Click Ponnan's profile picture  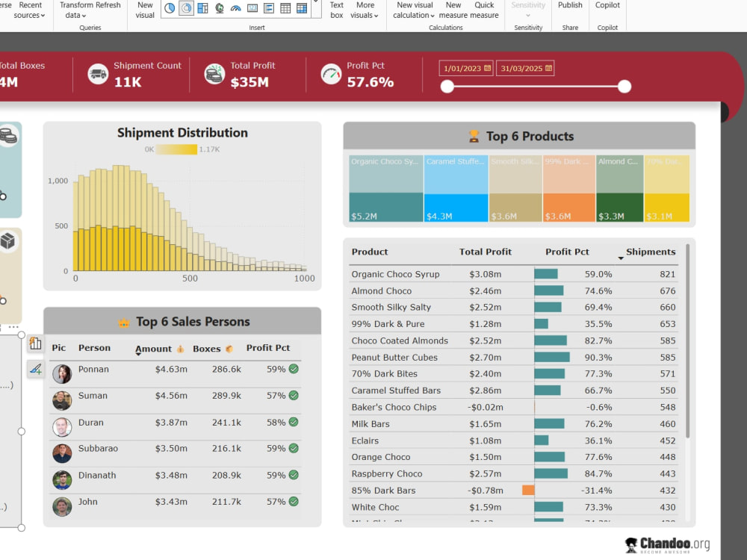[62, 374]
